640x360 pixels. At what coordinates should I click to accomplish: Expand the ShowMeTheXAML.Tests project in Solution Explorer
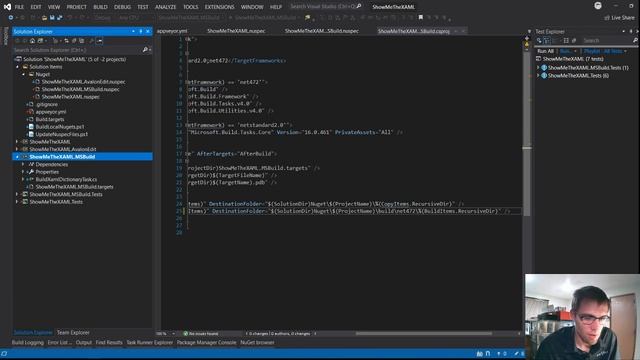(x=17, y=202)
